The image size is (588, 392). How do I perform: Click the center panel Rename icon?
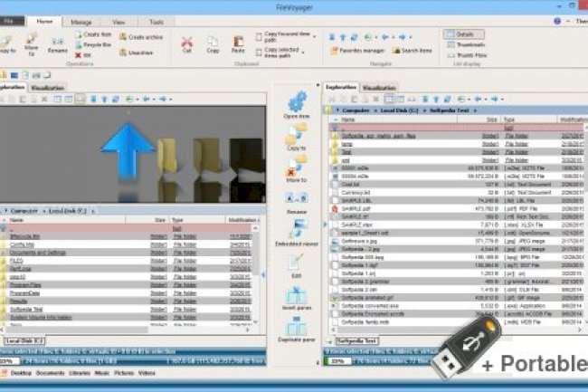(x=297, y=197)
